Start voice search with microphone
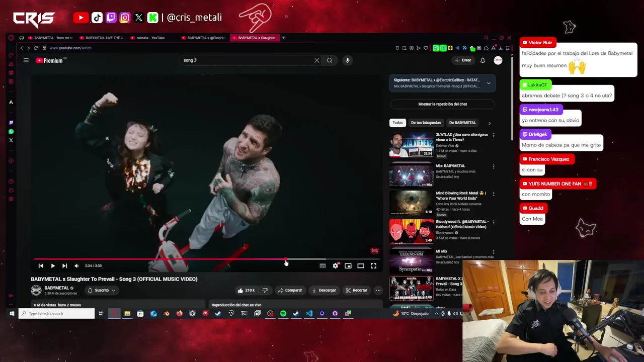The width and height of the screenshot is (644, 362). coord(347,60)
